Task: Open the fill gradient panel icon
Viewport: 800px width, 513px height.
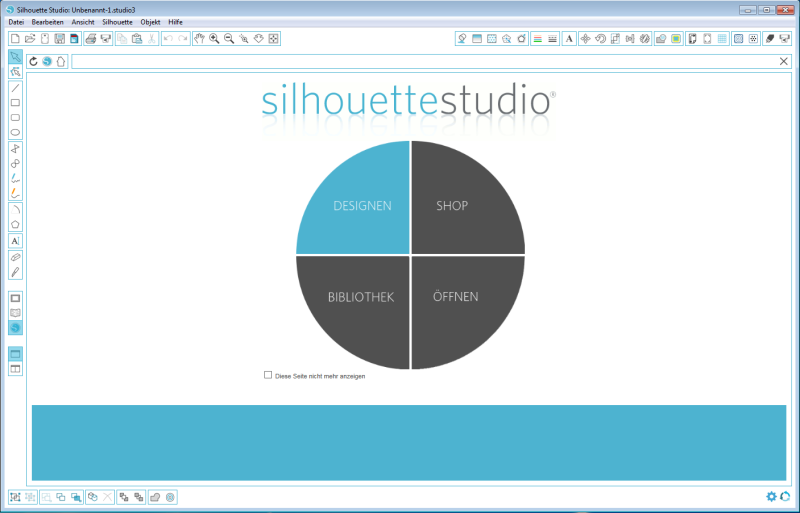Action: (x=477, y=39)
